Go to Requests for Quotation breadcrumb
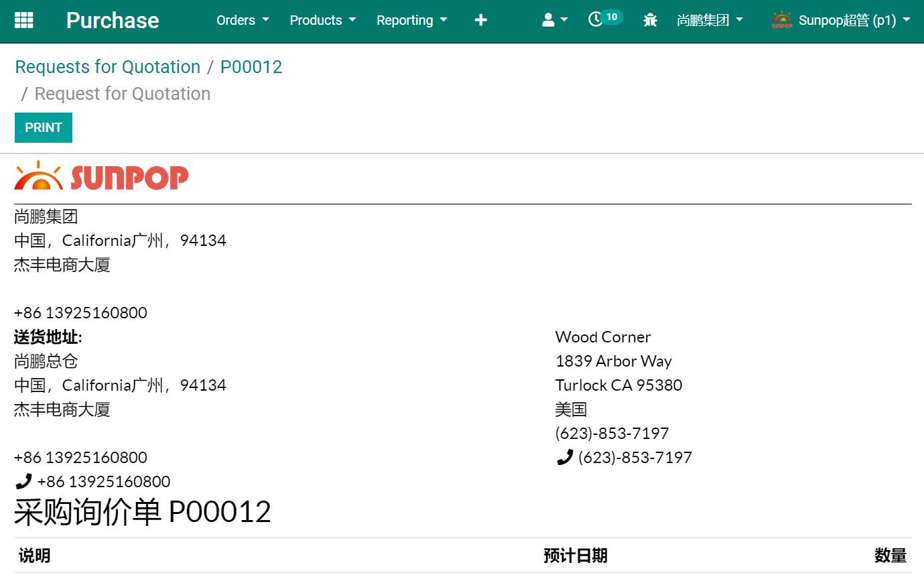This screenshot has height=577, width=924. click(x=108, y=67)
